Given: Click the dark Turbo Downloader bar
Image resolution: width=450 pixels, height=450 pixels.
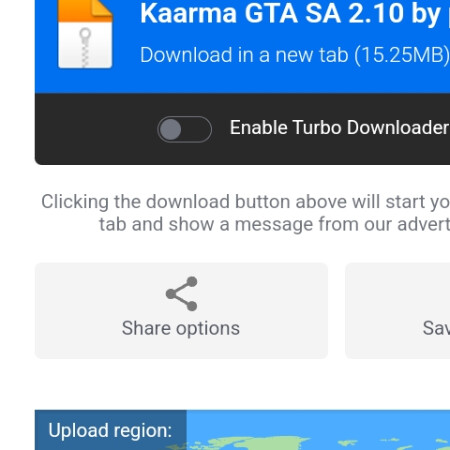Looking at the screenshot, I should coord(242,129).
